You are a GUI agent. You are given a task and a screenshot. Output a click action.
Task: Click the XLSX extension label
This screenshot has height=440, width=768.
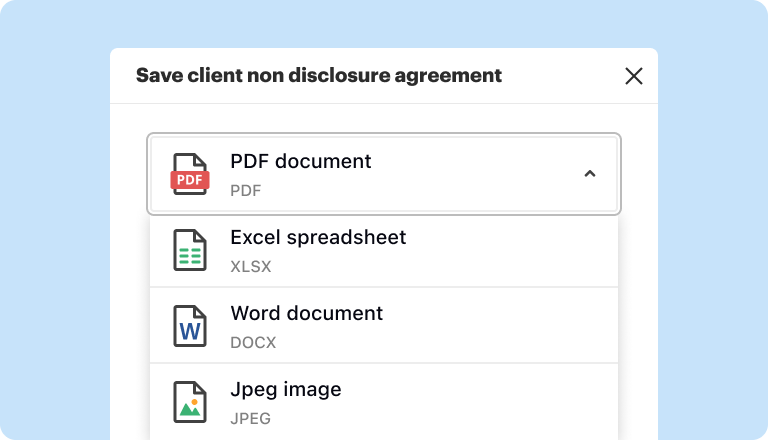coord(250,267)
